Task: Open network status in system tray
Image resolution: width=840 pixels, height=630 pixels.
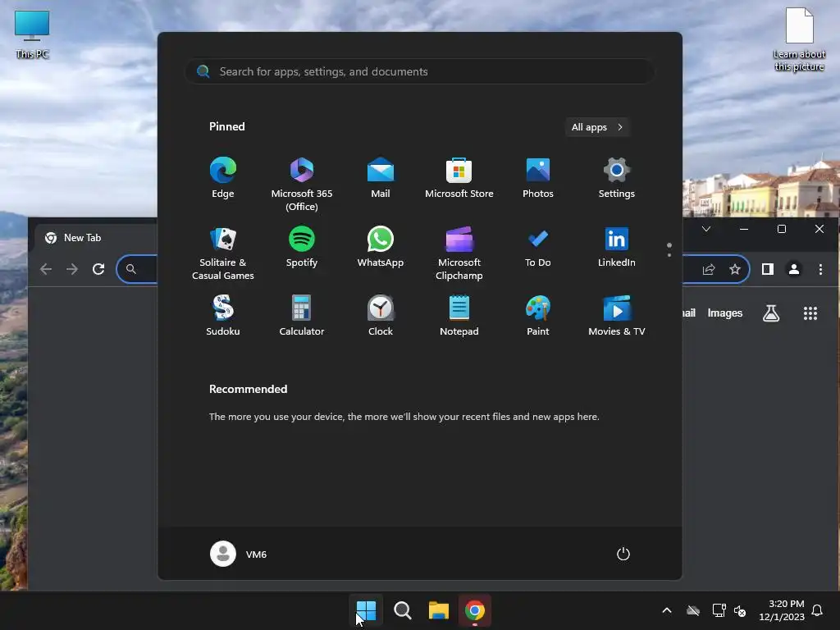Action: tap(719, 610)
